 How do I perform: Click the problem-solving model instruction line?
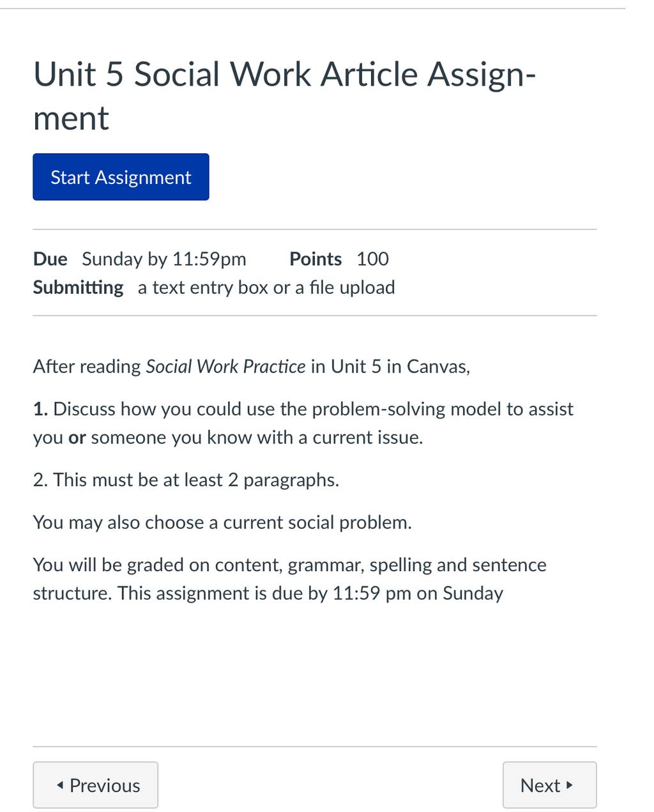(303, 423)
